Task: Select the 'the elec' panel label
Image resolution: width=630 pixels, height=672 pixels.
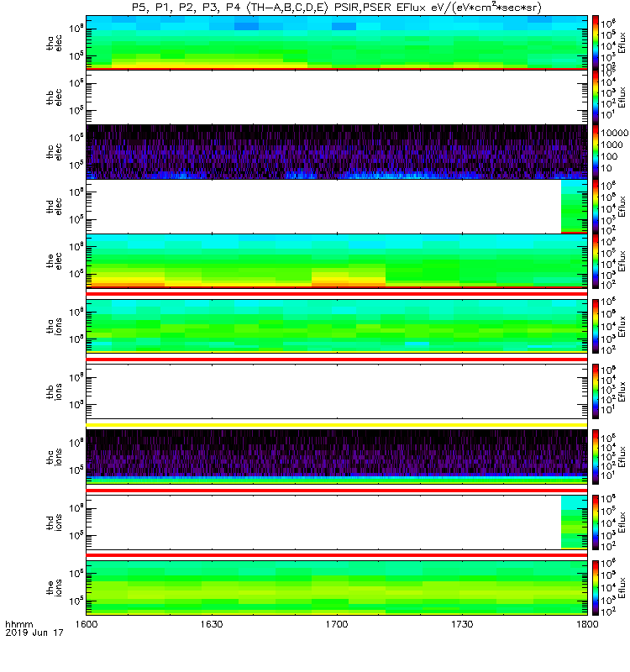Action: 55,261
